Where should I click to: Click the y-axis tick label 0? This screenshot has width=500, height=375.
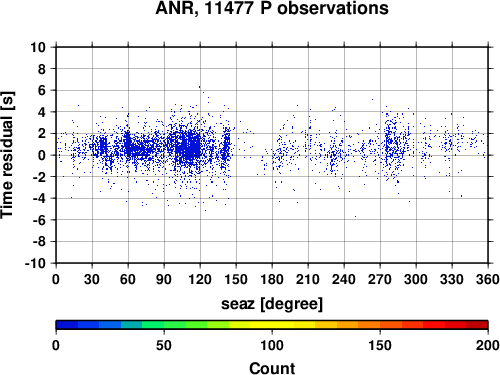coord(42,155)
